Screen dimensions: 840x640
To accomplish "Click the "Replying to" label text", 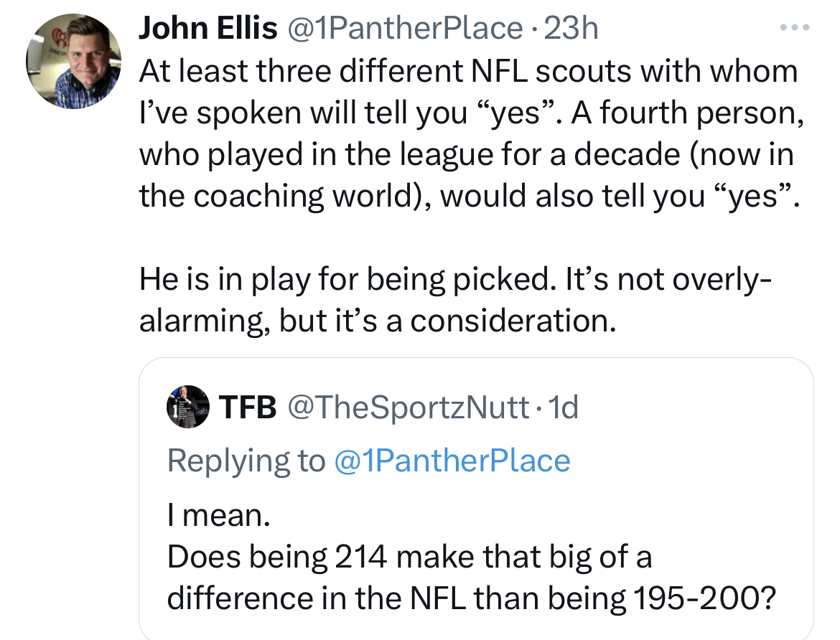I will [246, 461].
